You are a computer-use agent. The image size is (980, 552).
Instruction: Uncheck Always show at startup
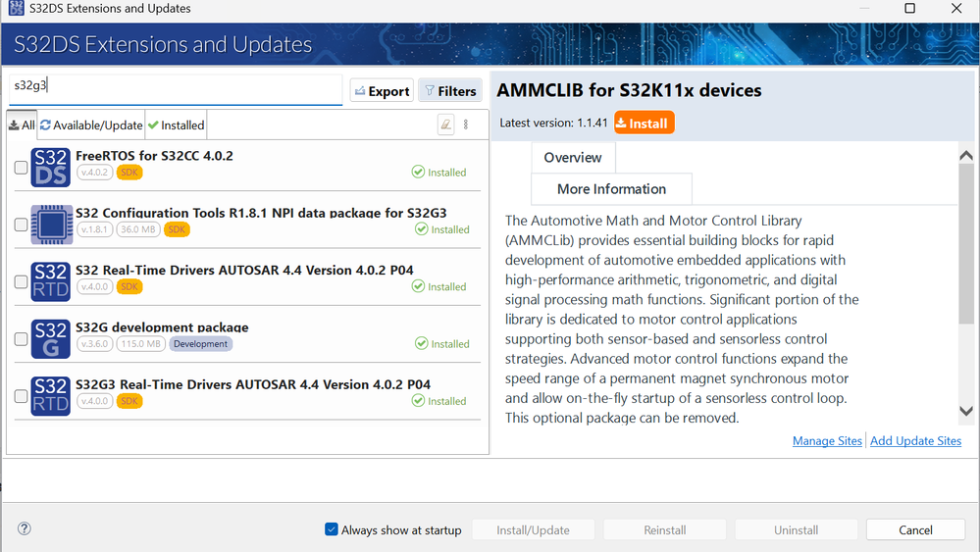tap(332, 529)
